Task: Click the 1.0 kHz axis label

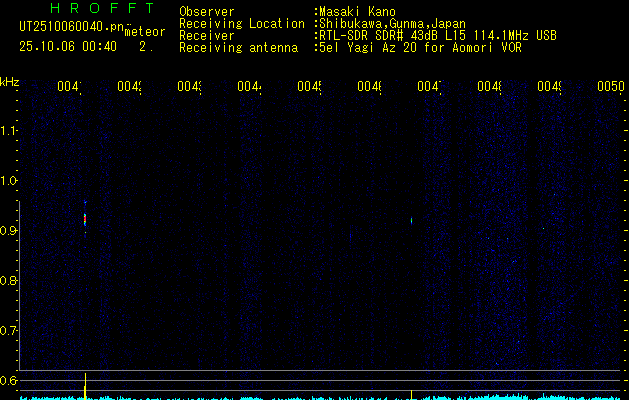Action: point(8,181)
